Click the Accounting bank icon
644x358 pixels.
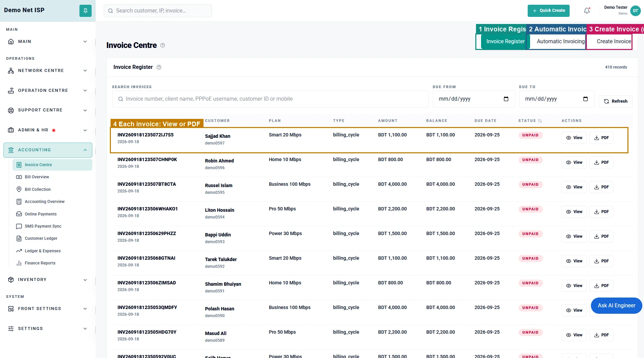click(11, 150)
